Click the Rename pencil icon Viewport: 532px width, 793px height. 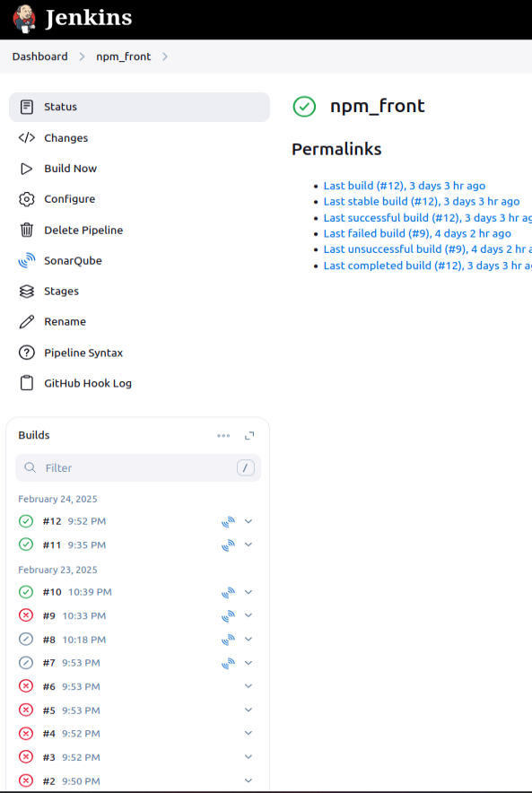26,322
